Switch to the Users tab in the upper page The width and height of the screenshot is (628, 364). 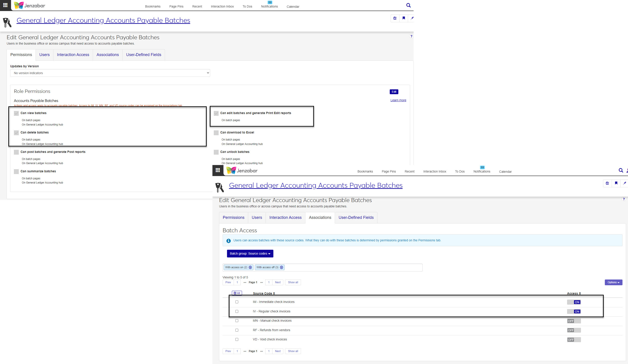44,55
